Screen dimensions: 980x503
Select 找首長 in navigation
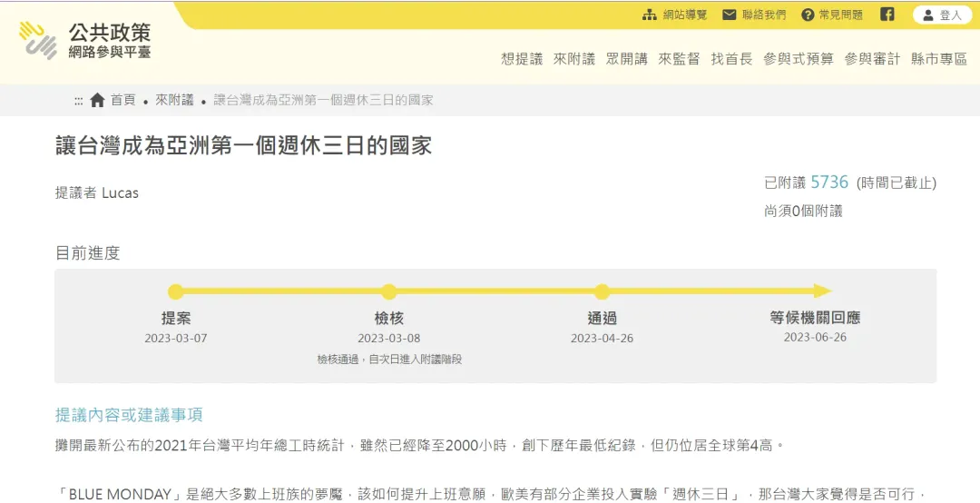[x=732, y=59]
